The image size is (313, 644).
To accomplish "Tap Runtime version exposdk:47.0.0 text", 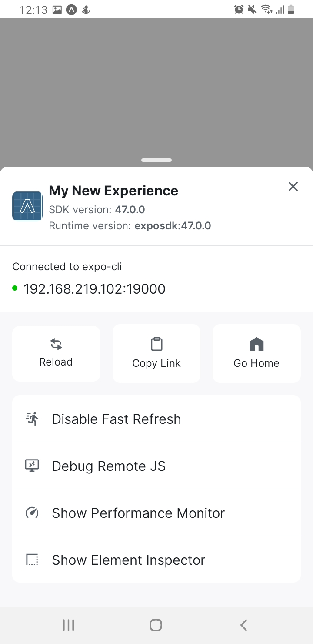I will pos(130,226).
